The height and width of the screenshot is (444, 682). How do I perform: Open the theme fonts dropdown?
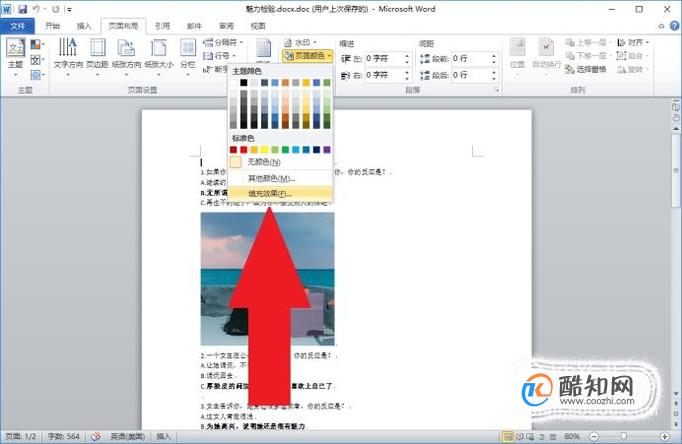(37, 60)
